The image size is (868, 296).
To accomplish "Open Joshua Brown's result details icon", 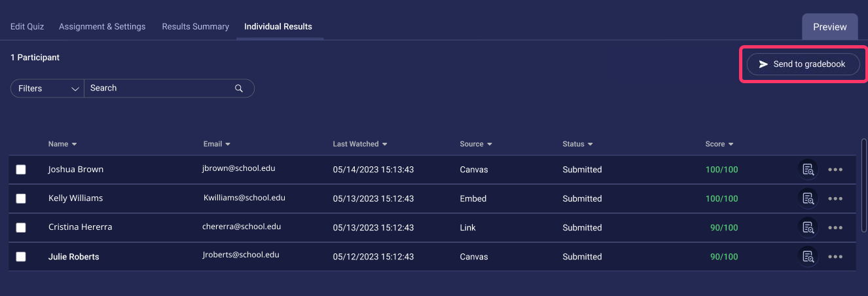I will pos(808,170).
